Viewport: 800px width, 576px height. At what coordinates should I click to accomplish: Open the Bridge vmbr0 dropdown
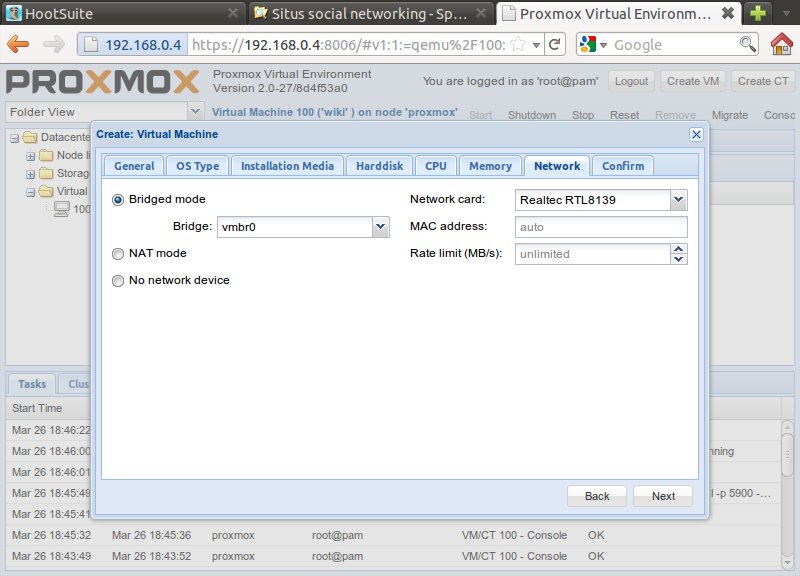380,227
